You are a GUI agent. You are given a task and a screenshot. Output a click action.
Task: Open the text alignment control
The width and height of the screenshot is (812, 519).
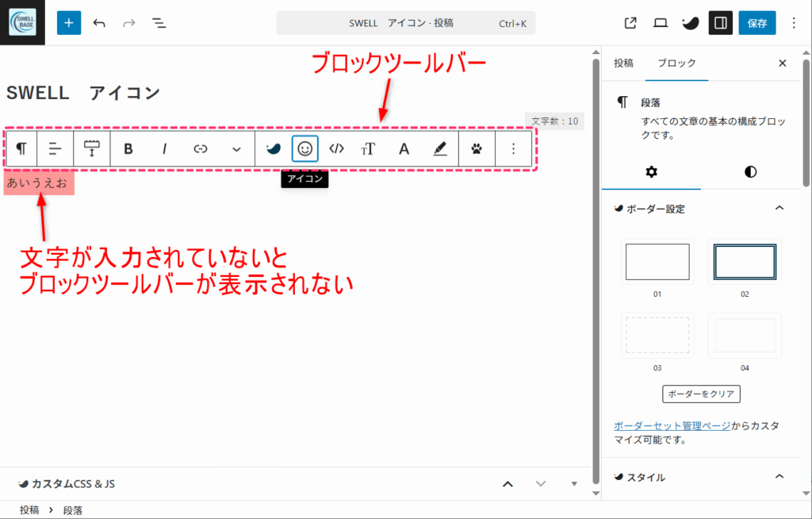click(x=55, y=149)
